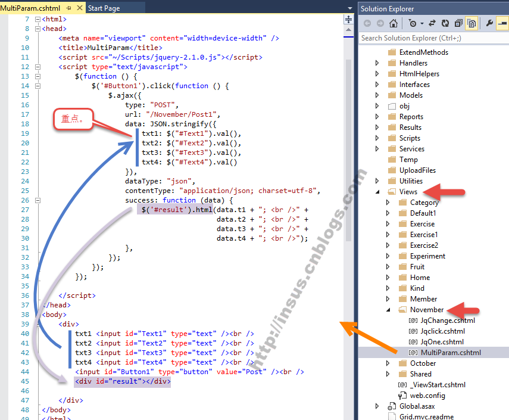Viewport: 509px width, 420px height.
Task: Select the JqChange.cshtml file
Action: (x=448, y=321)
